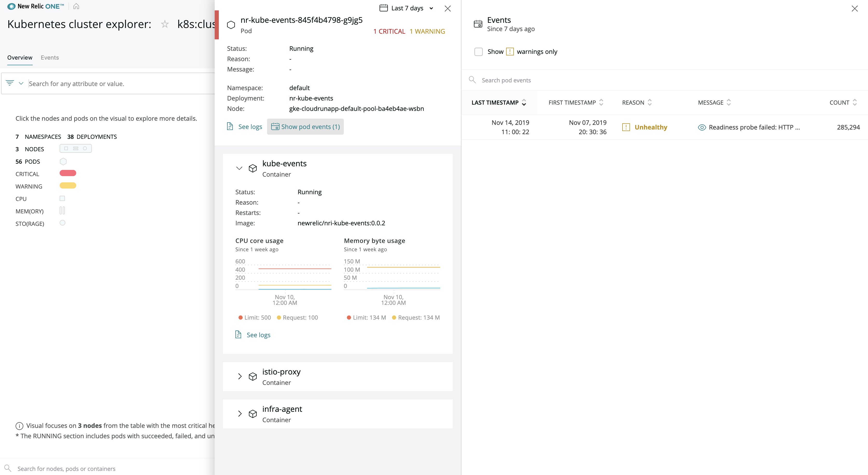Viewport: 868px width, 475px height.
Task: Switch to the Events tab
Action: (50, 57)
